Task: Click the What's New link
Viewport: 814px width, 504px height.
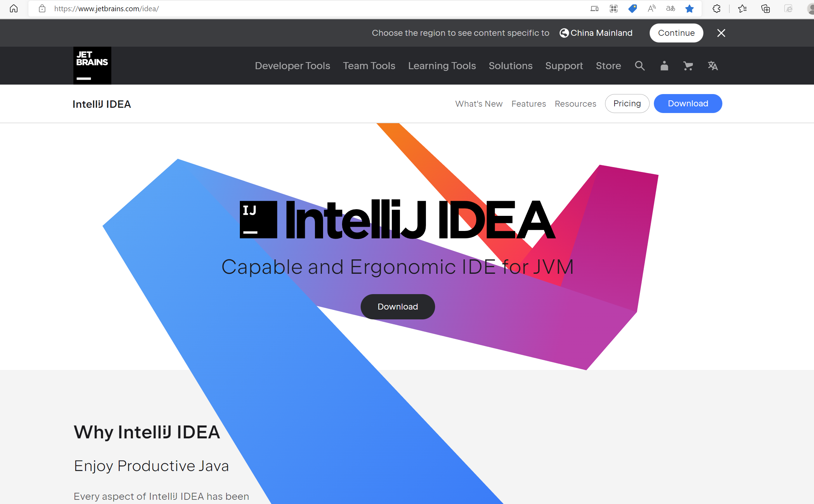Action: 480,104
